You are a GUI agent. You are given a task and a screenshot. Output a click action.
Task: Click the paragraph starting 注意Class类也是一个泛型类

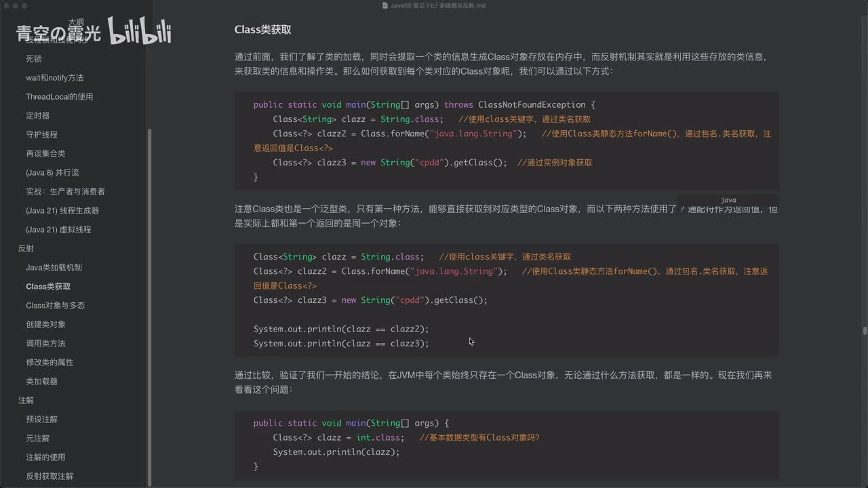coord(506,216)
